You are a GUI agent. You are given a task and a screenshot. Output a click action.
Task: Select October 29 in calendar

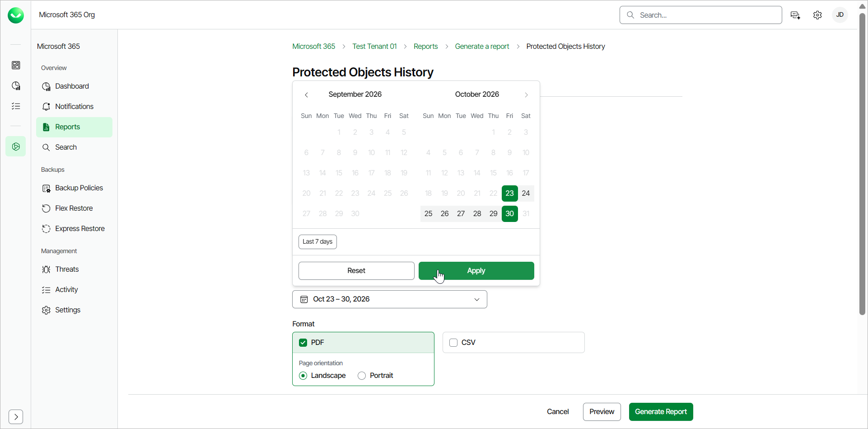[493, 214]
